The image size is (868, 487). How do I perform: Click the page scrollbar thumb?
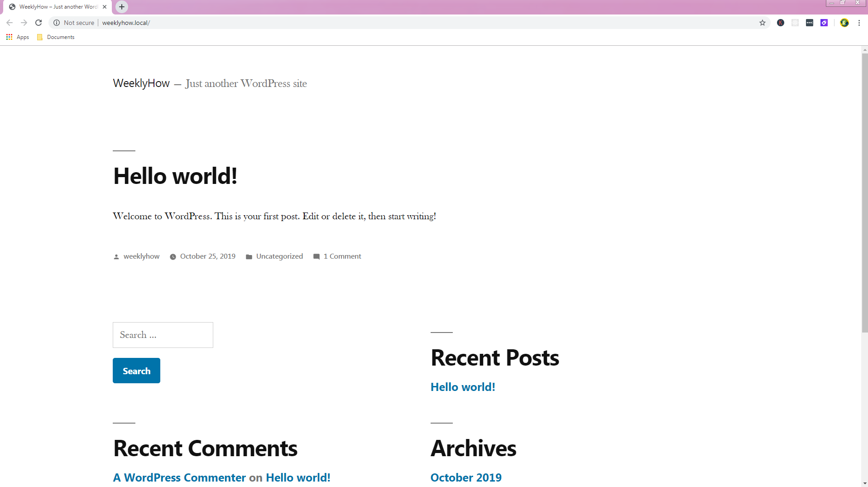pos(864,193)
